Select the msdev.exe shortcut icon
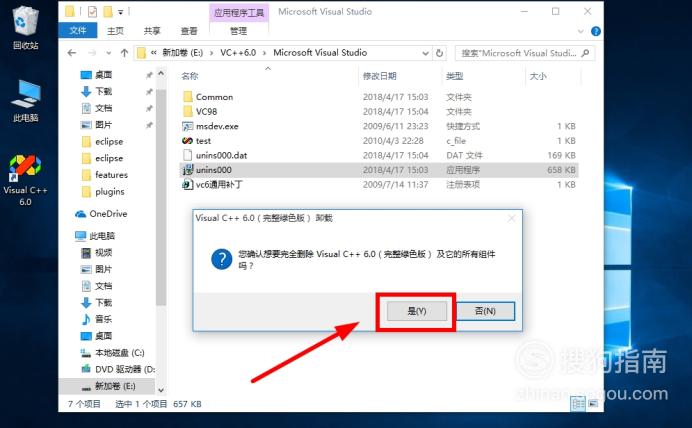The height and width of the screenshot is (428, 692). pos(188,126)
